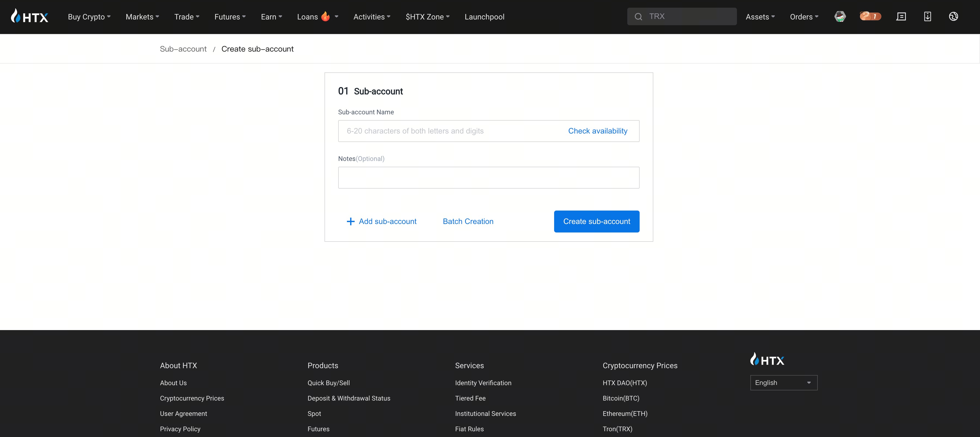Open the Launchpool menu item
Screen dimensions: 980x437
pyautogui.click(x=484, y=17)
